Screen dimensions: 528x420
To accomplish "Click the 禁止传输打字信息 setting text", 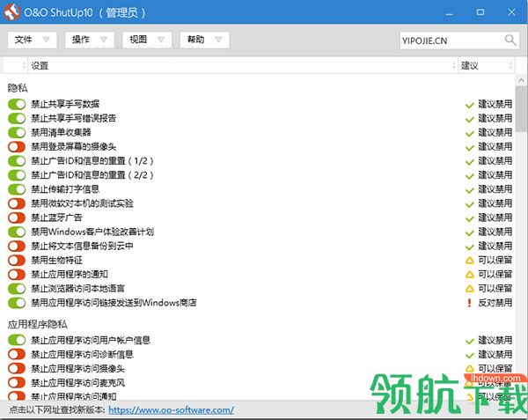I will (x=65, y=189).
